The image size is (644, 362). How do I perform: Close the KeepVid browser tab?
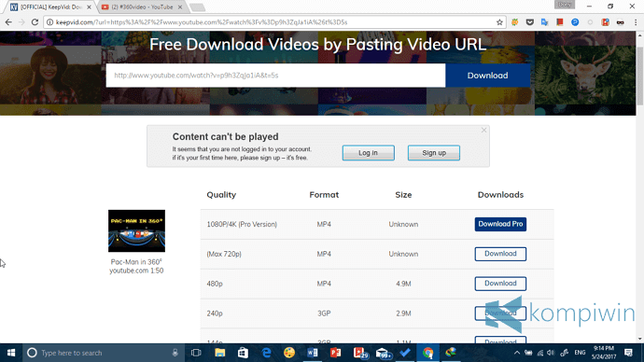[89, 7]
